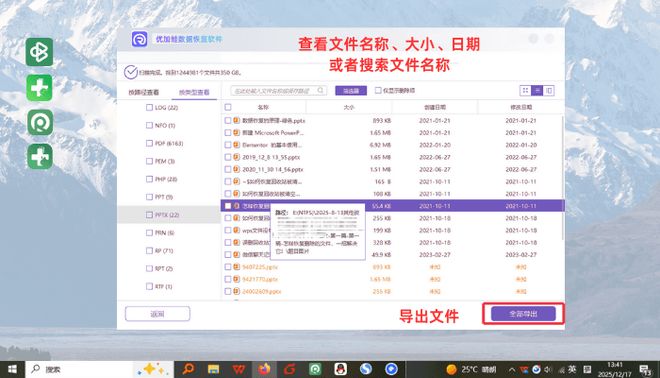
Task: Click the scan complete checkmark icon
Action: (x=131, y=72)
